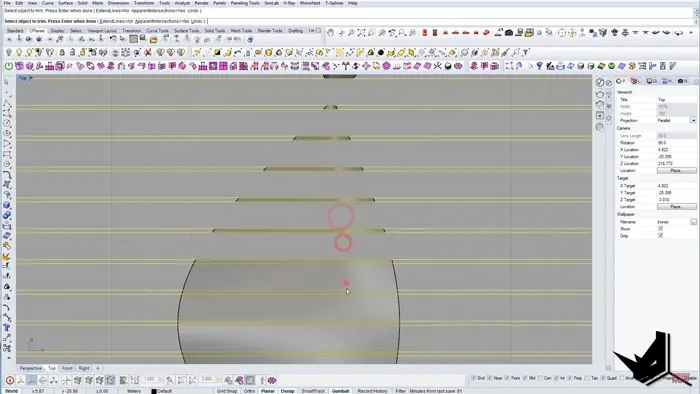Click the Zoom Extents icon
This screenshot has width=700, height=394.
361,33
